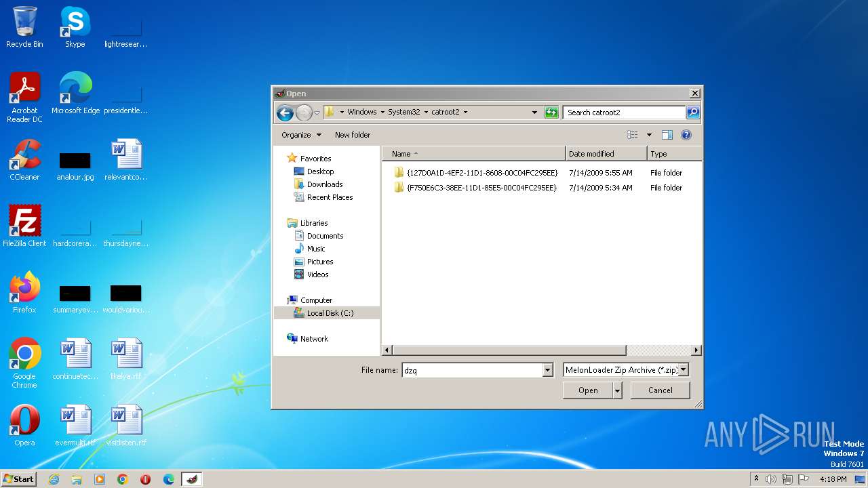This screenshot has width=868, height=488.
Task: Open Internet Explorer from the taskbar
Action: (54, 479)
